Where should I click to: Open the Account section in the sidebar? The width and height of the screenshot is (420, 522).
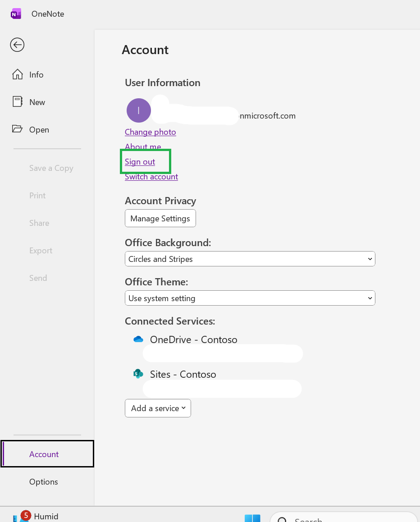47,454
